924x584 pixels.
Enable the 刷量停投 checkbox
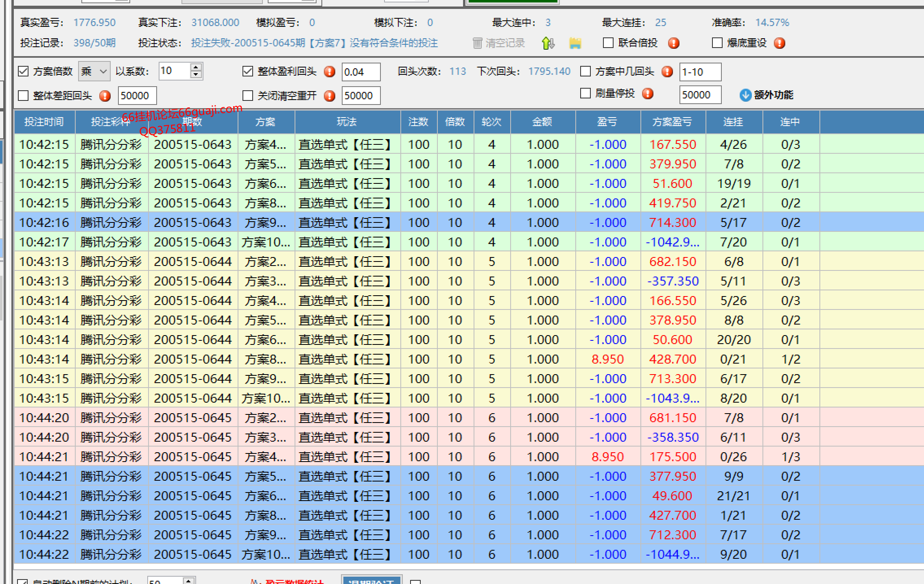[585, 94]
